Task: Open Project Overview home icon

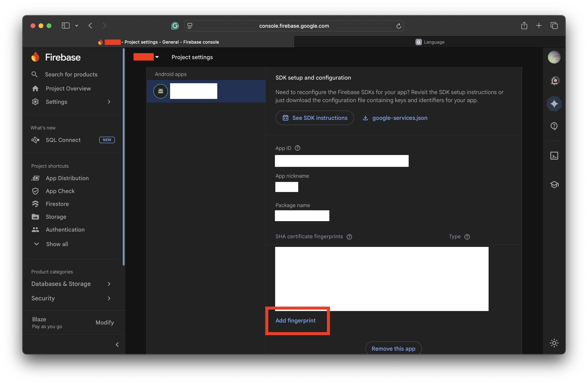Action: click(x=35, y=88)
